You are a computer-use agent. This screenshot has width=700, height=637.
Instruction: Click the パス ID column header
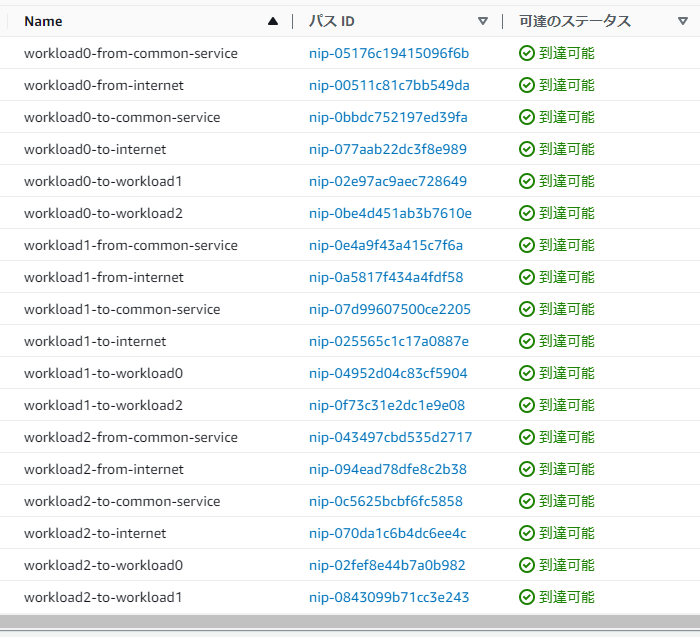332,21
